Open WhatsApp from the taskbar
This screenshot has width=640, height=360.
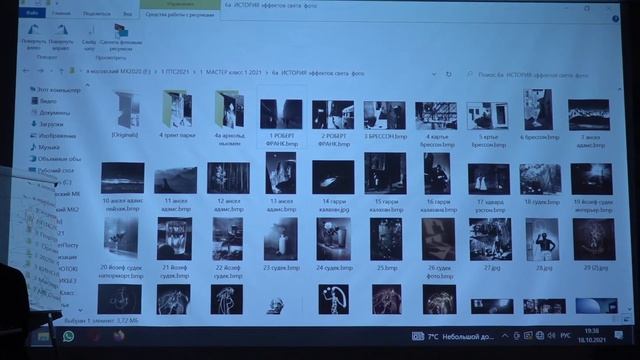[x=69, y=336]
